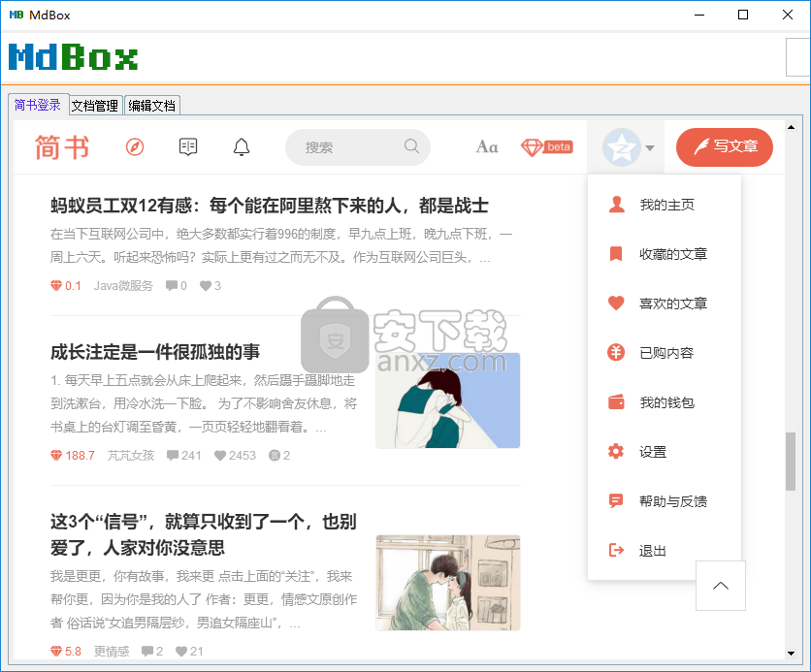Click the diamond beta icon
This screenshot has width=811, height=672.
tap(545, 147)
